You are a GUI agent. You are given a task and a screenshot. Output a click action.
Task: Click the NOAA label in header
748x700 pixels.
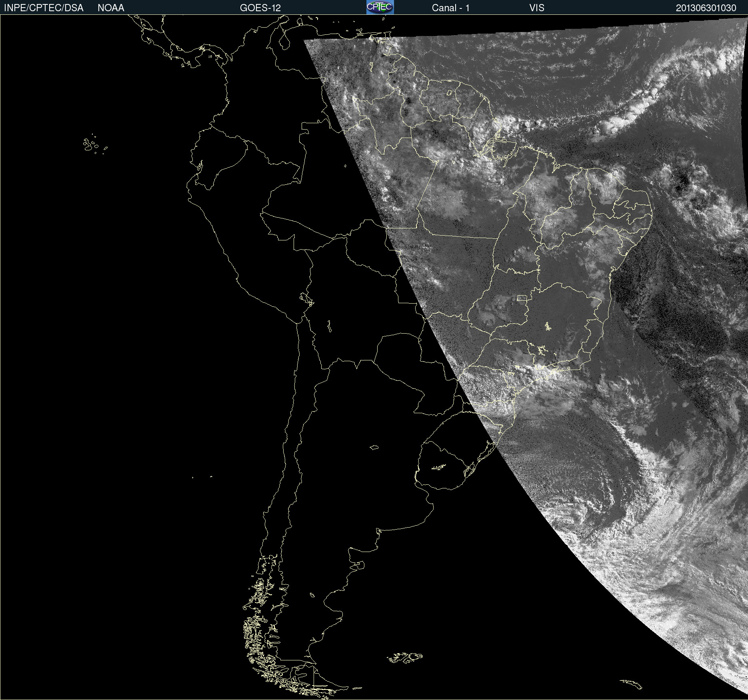(111, 8)
